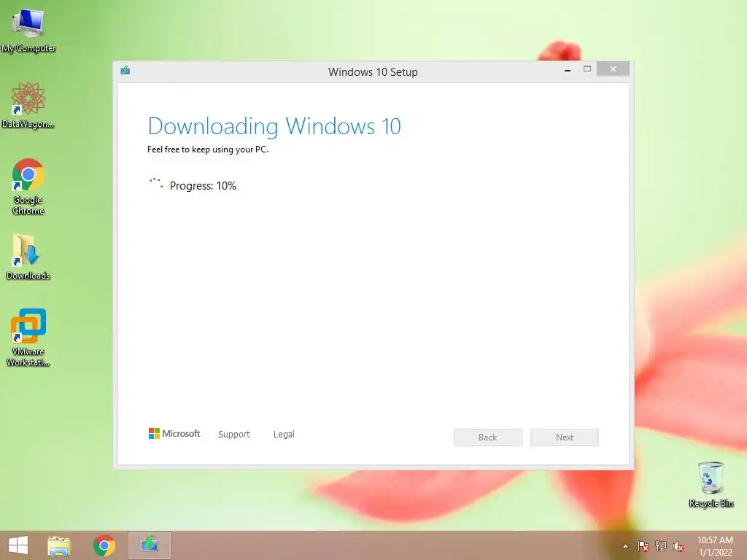The height and width of the screenshot is (560, 747).
Task: Click the 'Downloading Windows 10' heading
Action: pyautogui.click(x=274, y=126)
